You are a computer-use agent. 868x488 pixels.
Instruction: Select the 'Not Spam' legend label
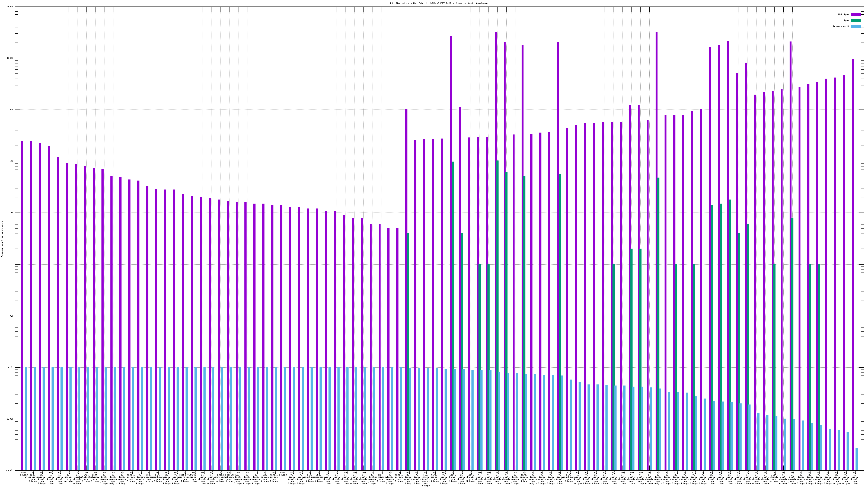pos(844,14)
